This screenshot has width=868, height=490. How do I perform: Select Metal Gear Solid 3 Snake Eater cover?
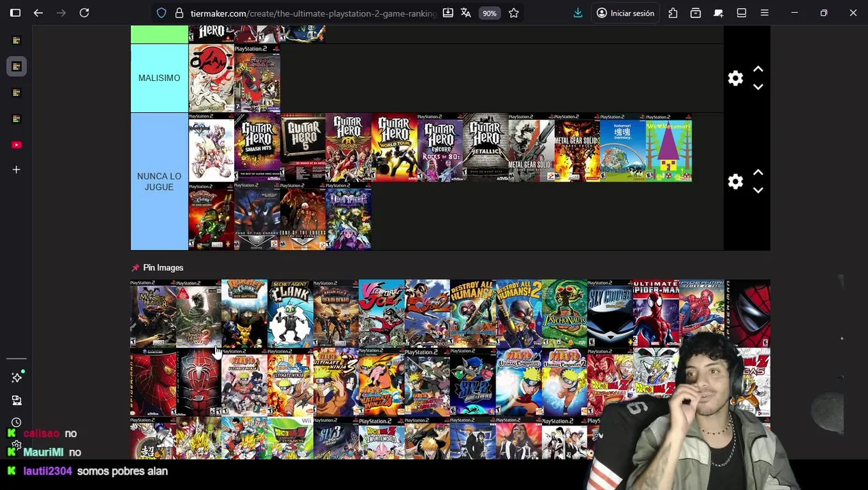click(576, 148)
